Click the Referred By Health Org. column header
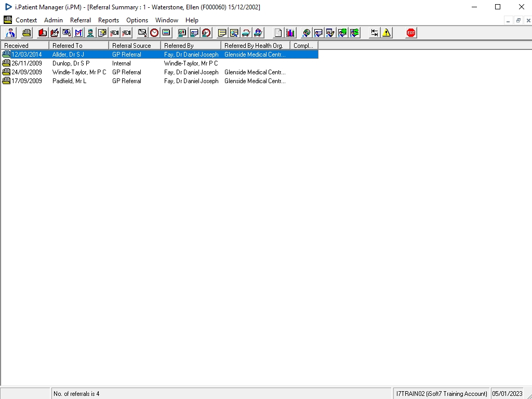This screenshot has width=532, height=399. pos(256,46)
